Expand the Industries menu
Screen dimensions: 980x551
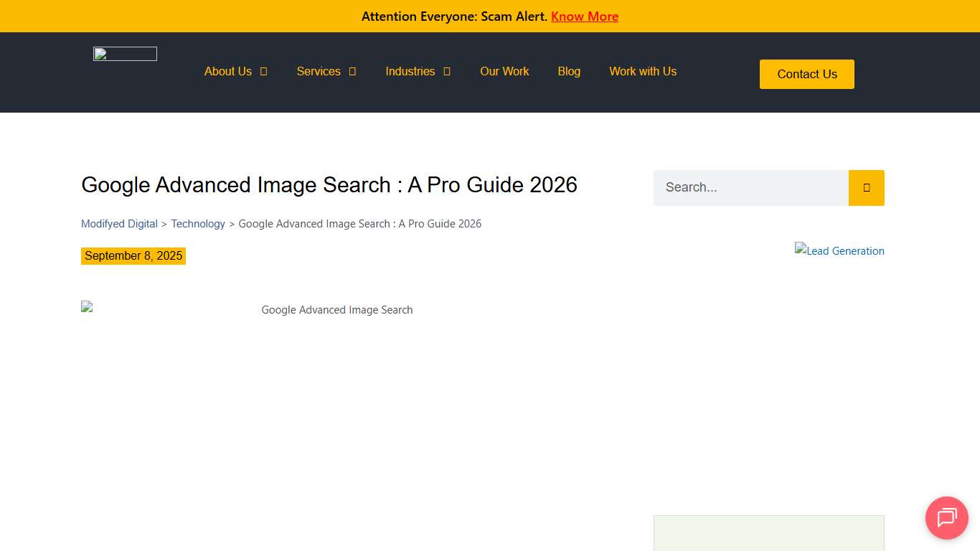click(x=410, y=71)
